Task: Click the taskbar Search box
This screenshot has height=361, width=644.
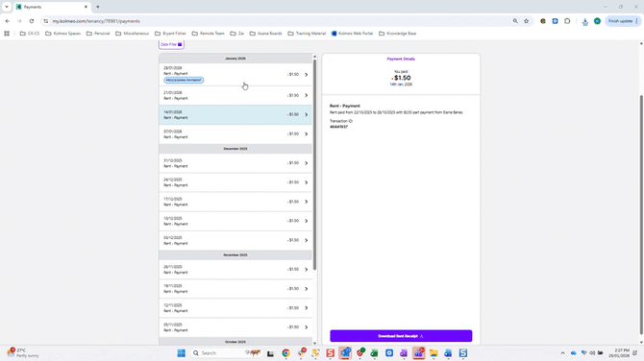Action: click(x=226, y=353)
